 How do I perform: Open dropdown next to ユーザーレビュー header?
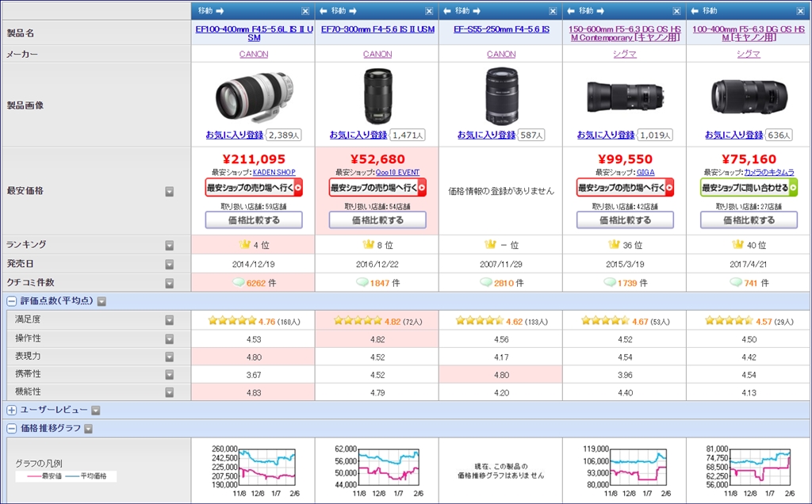95,410
